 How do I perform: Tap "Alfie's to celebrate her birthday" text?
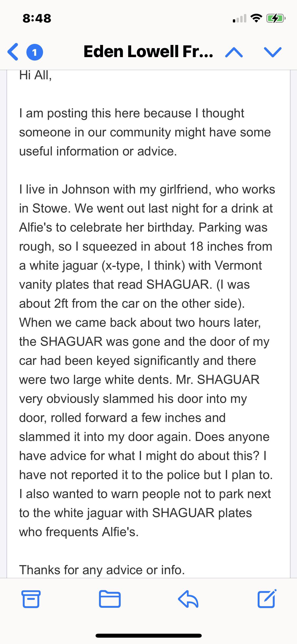[107, 227]
